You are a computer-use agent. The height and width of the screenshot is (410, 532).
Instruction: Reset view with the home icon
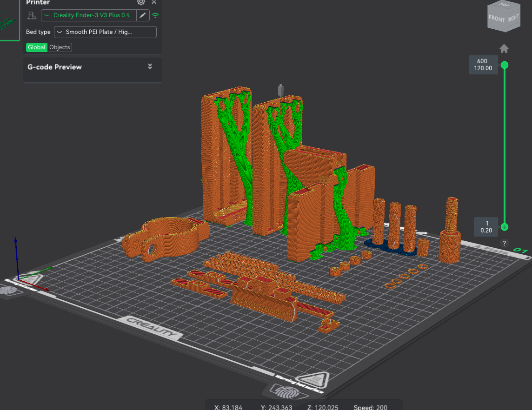point(504,49)
